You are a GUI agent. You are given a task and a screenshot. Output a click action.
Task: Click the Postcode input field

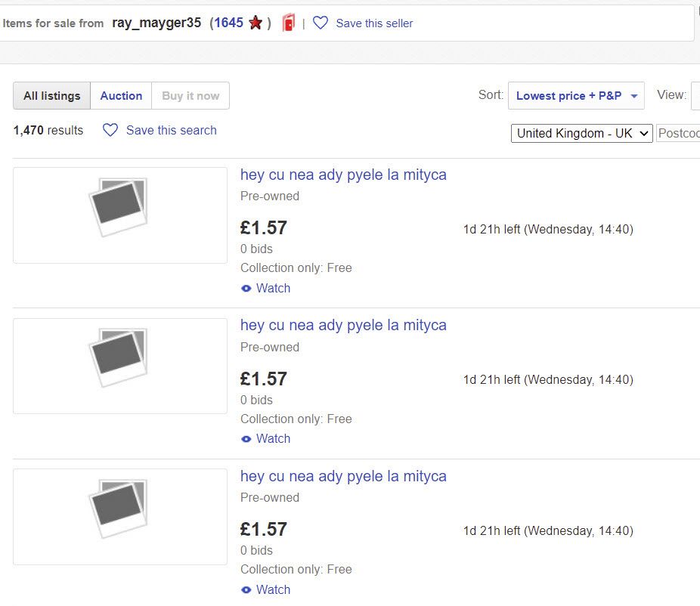point(678,134)
